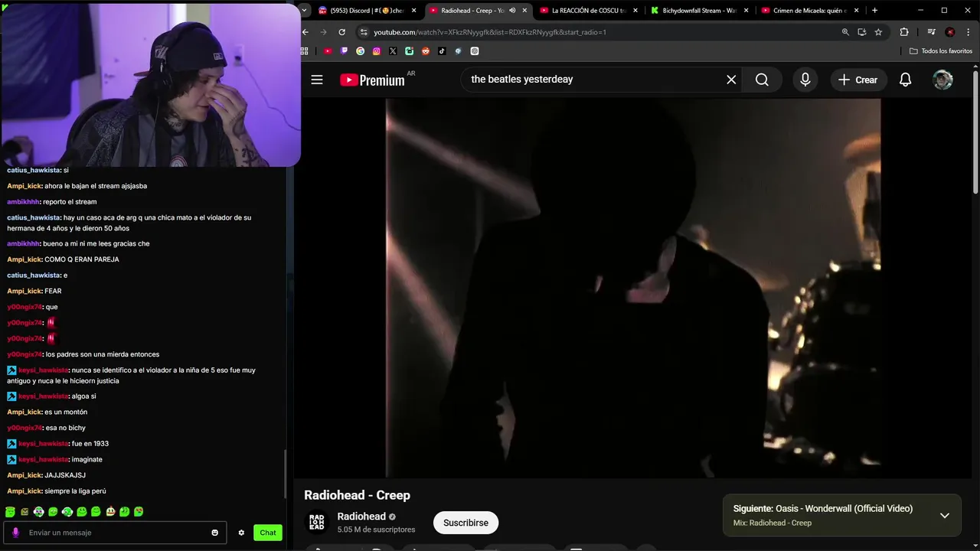Start voice search with the microphone icon
Screen dimensions: 980x551
click(x=805, y=80)
